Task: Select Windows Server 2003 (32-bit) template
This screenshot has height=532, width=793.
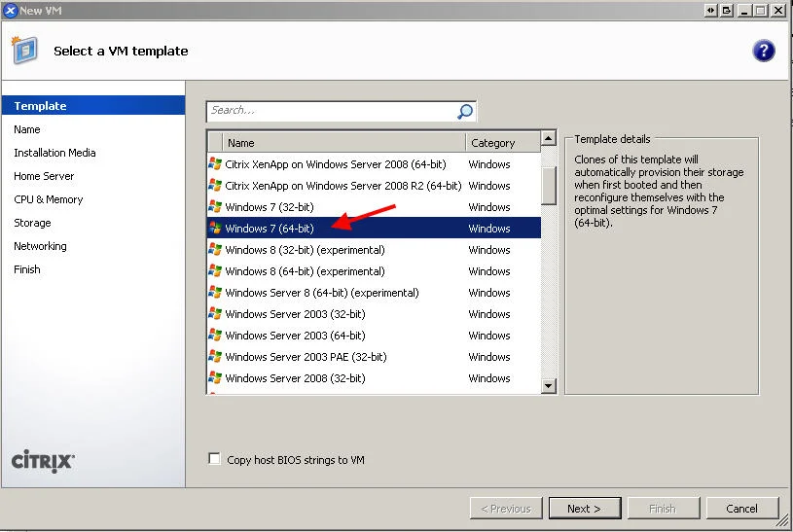Action: point(374,314)
